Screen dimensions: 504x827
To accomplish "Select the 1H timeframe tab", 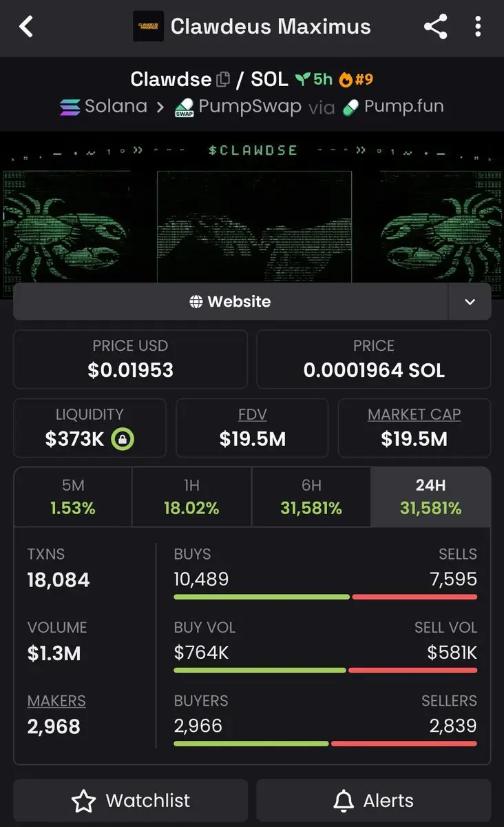I will tap(191, 497).
